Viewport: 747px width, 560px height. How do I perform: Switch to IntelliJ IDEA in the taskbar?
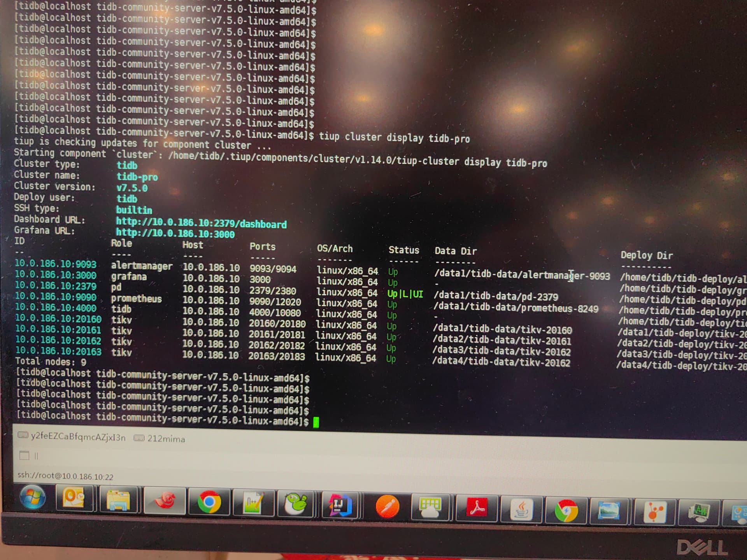(x=342, y=505)
